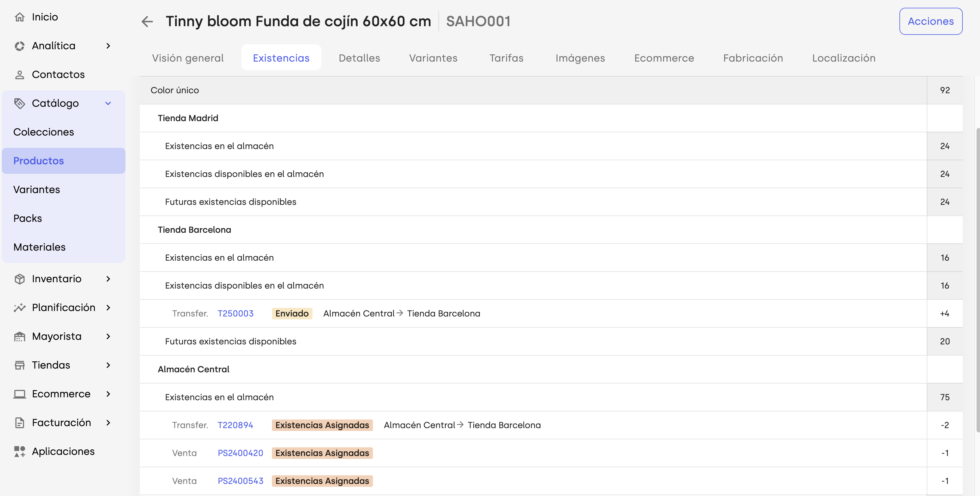The width and height of the screenshot is (980, 496).
Task: Click Existencias Asignadas badge on T220894 row
Action: pos(322,425)
